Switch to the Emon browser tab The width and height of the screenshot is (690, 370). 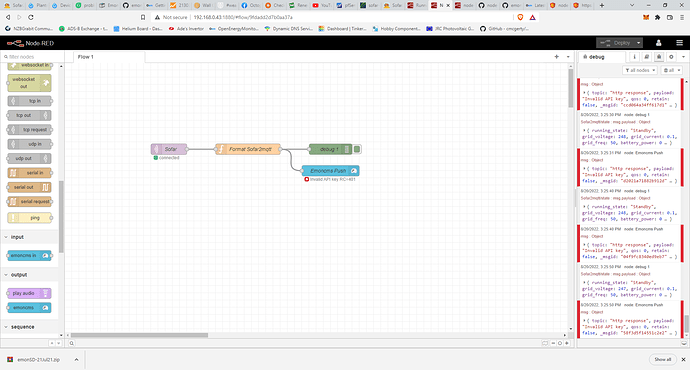(108, 5)
